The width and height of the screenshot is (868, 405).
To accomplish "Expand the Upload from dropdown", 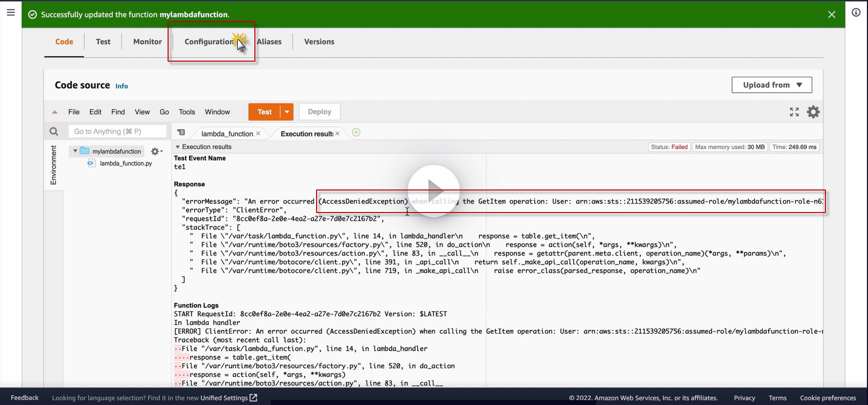I will coord(771,85).
